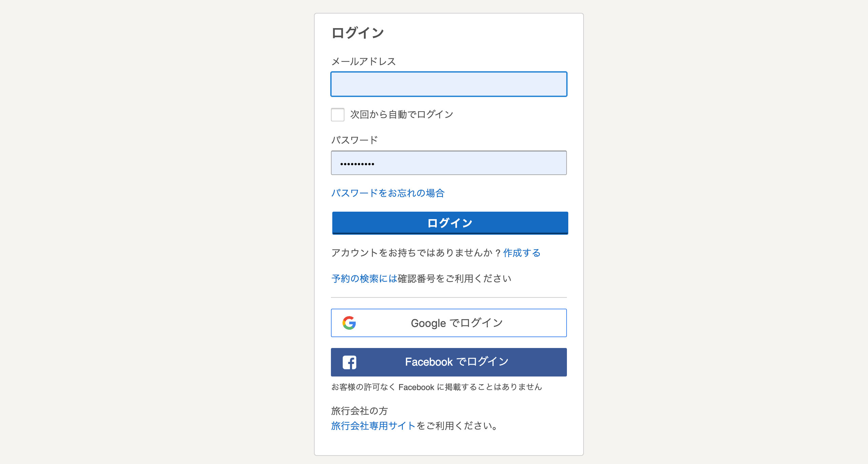Click the Google "G" logo icon
Image resolution: width=868 pixels, height=464 pixels.
point(350,323)
